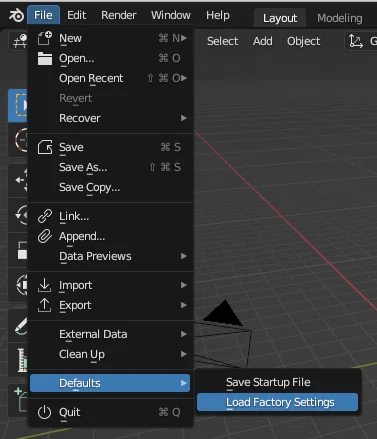Switch to the Layout workspace tab
This screenshot has width=377, height=439.
click(280, 18)
